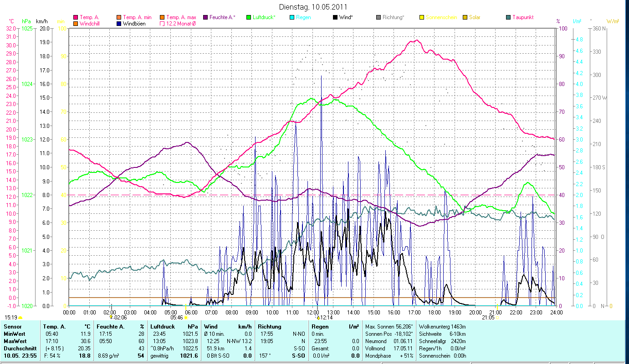
Task: Click the teal Taupunkt legend square
Action: click(508, 17)
